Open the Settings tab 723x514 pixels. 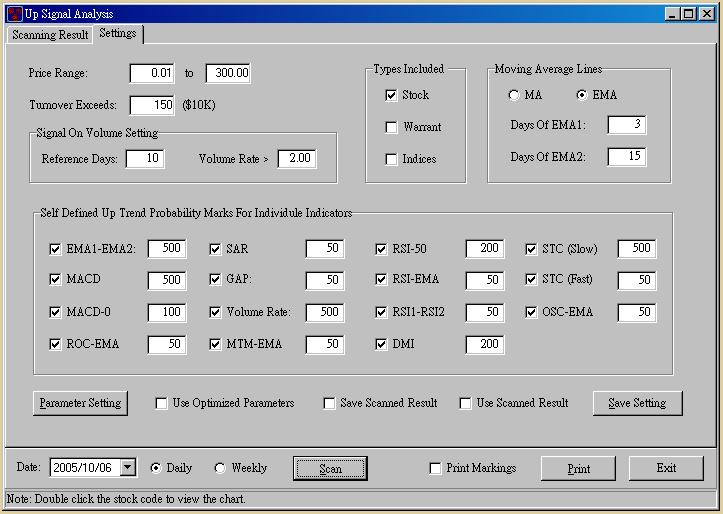118,34
